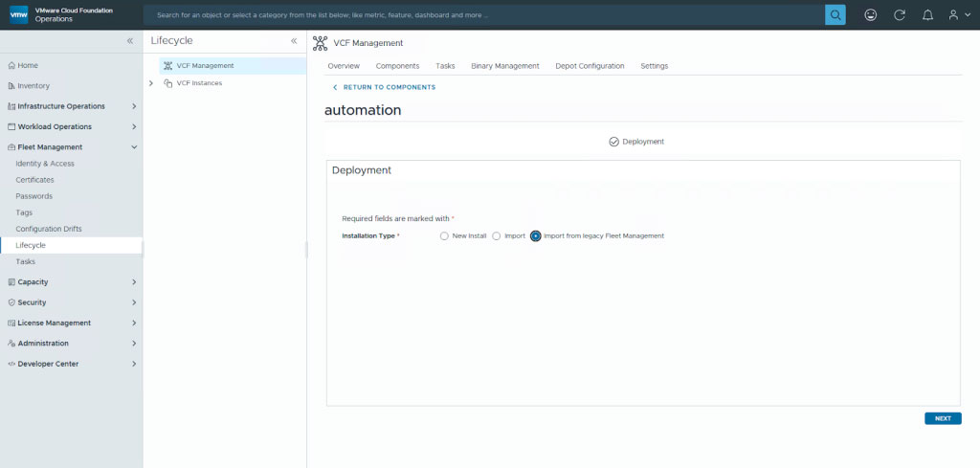Choose Import from legacy Fleet Management

pyautogui.click(x=536, y=235)
